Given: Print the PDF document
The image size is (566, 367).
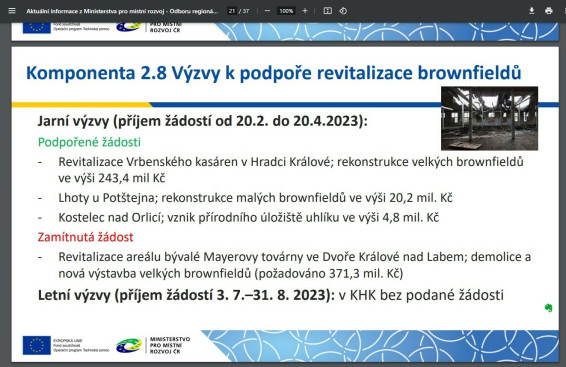Looking at the screenshot, I should [x=549, y=11].
